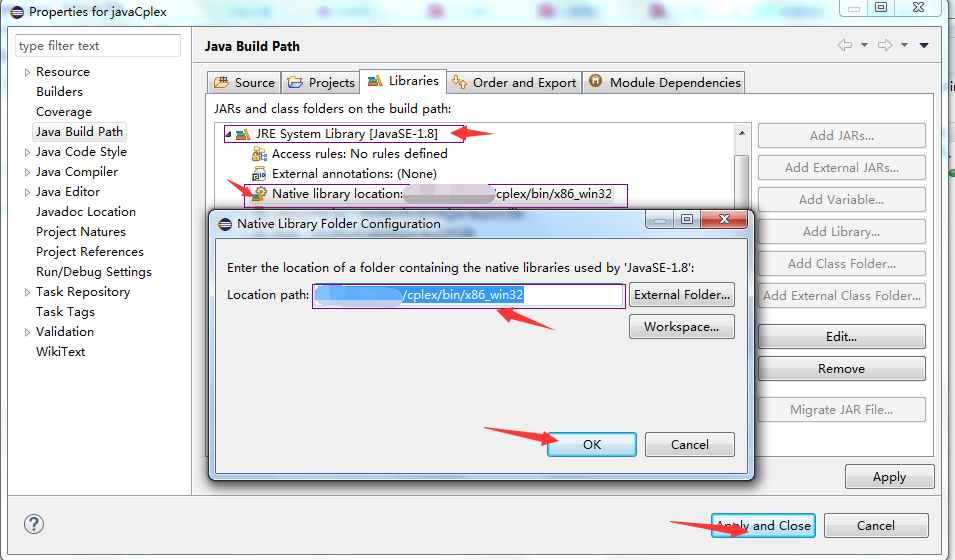
Task: Click the Location path text field
Action: click(x=469, y=296)
